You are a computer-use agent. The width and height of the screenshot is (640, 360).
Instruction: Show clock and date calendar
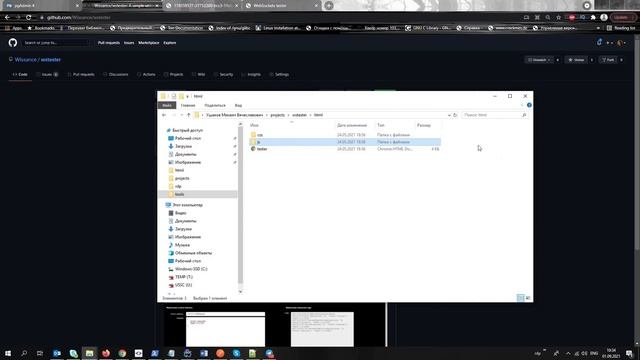tap(611, 353)
